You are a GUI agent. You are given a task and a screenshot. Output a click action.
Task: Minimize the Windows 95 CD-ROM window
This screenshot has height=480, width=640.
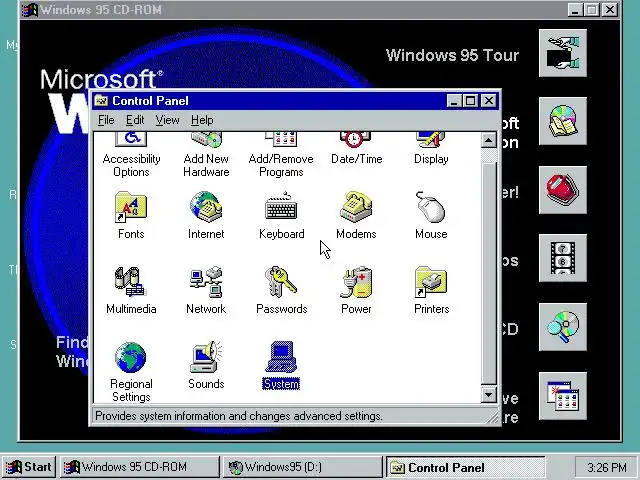[575, 9]
